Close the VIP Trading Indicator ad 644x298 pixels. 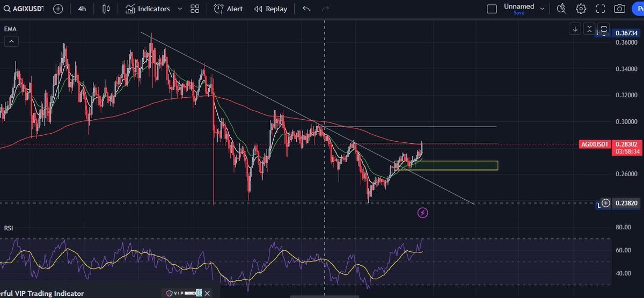click(x=207, y=293)
